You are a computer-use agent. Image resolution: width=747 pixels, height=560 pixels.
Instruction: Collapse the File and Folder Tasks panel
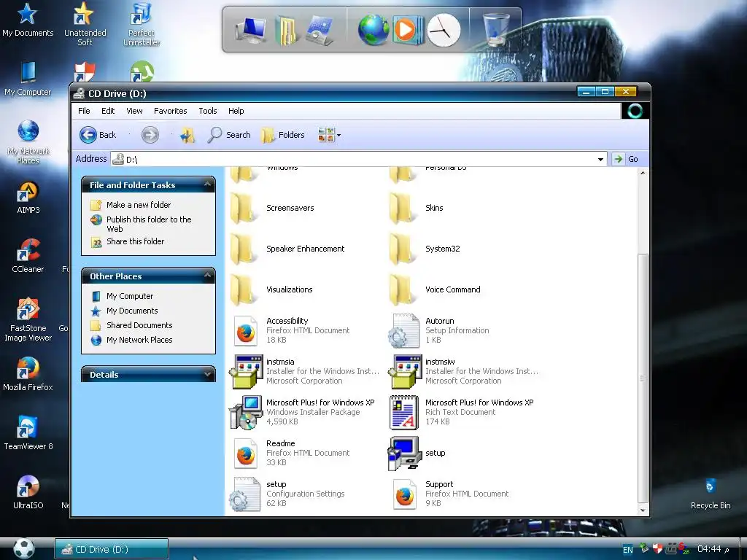click(208, 184)
